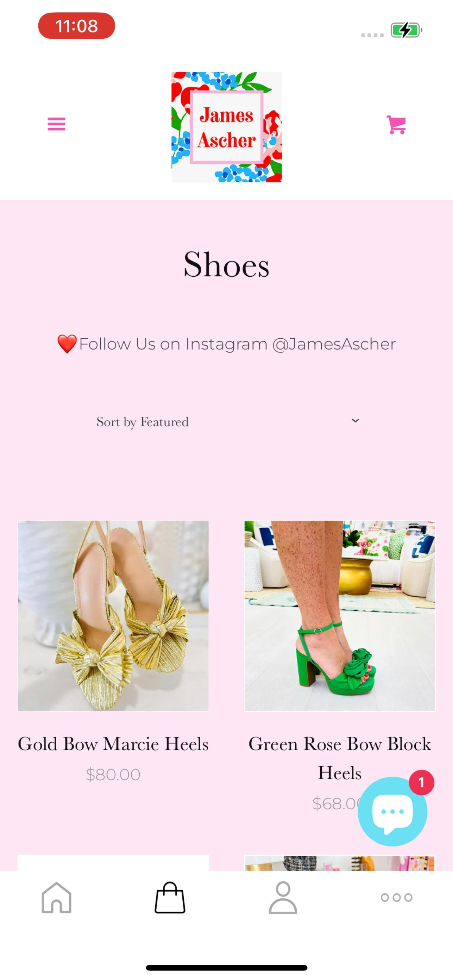Open the chat bubble widget
This screenshot has height=980, width=453.
392,812
